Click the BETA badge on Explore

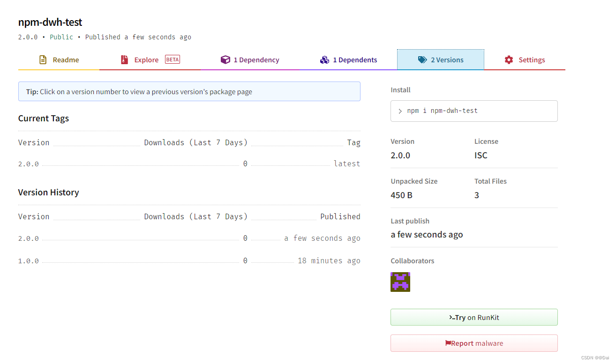coord(173,59)
